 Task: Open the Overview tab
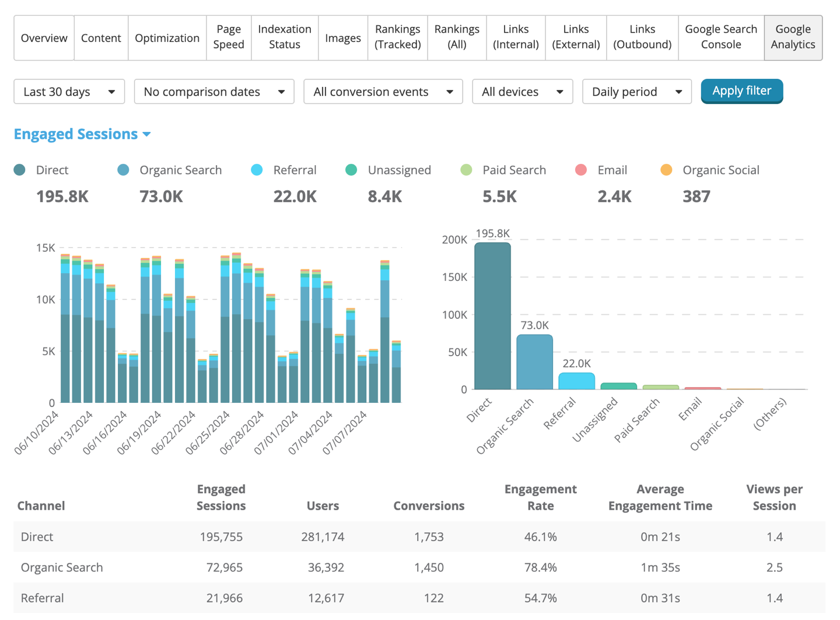pos(44,38)
